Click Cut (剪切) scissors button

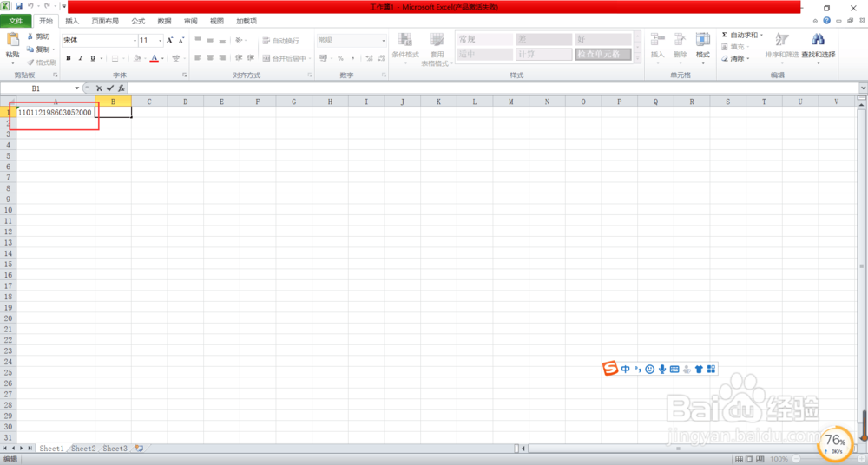[x=38, y=36]
